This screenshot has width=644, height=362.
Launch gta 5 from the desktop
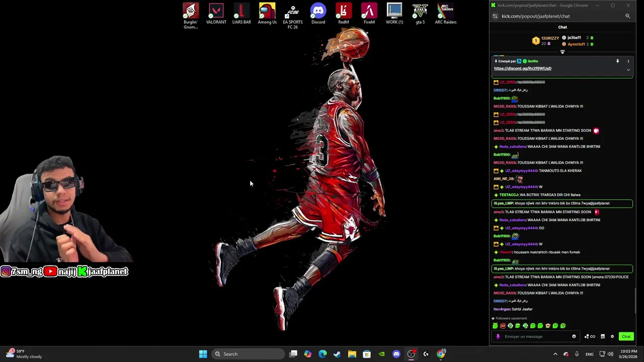420,14
